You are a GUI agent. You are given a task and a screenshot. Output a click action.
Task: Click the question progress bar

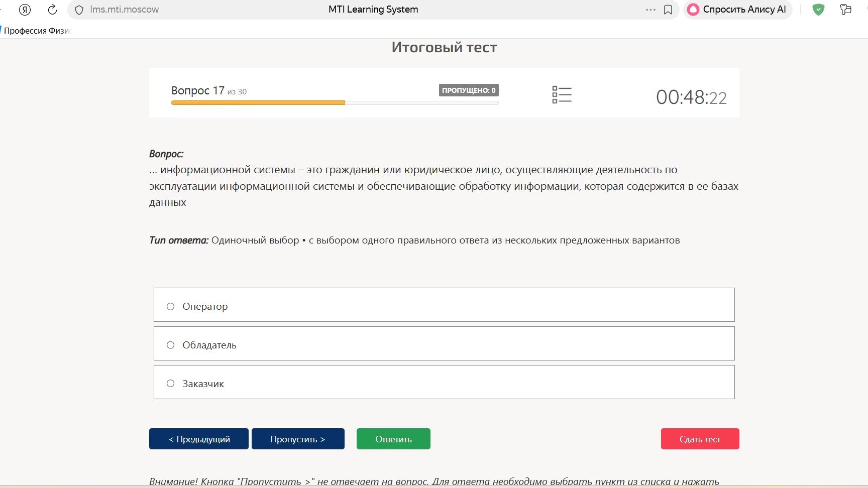335,103
